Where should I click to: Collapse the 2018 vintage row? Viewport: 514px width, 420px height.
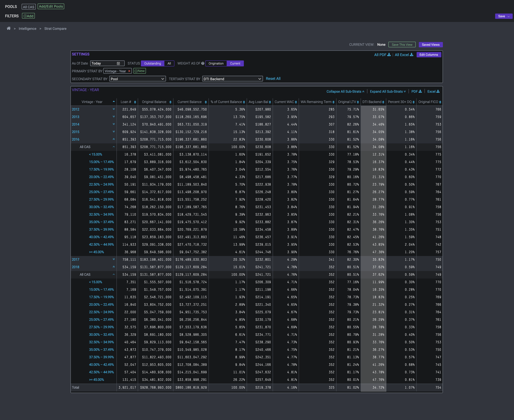tap(114, 267)
